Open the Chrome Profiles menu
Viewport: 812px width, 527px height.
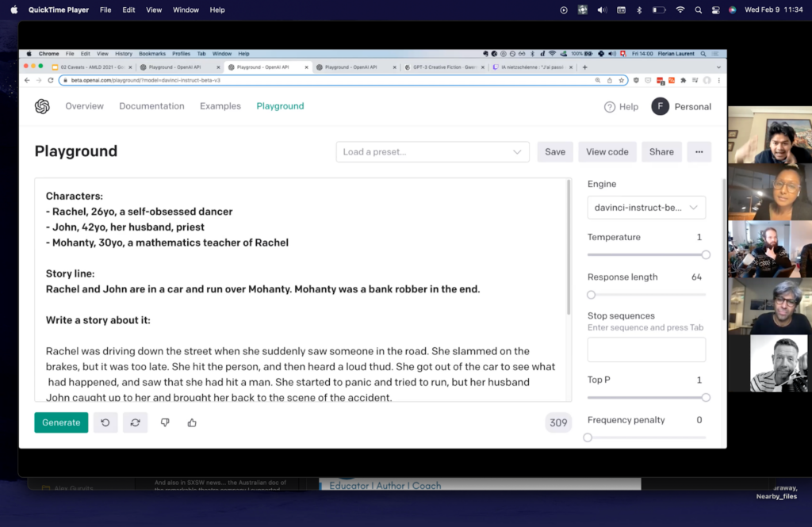coord(181,54)
